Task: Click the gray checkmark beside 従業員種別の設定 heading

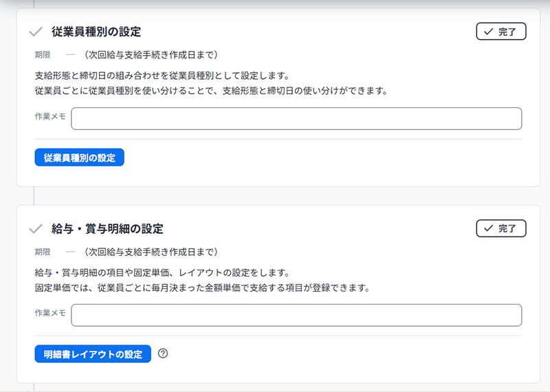Action: pyautogui.click(x=36, y=32)
